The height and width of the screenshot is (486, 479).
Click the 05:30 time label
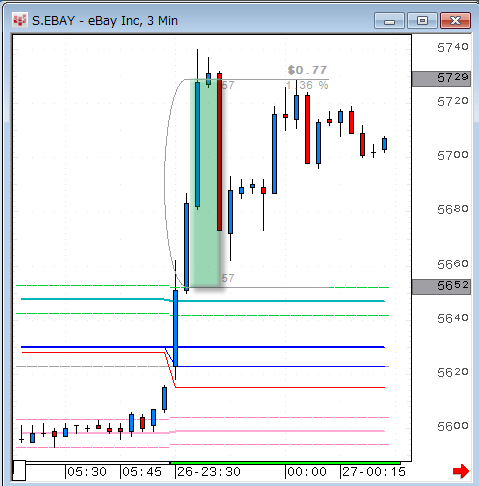tap(87, 472)
